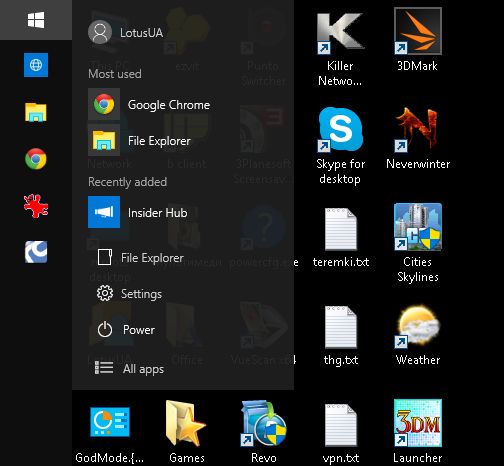
Task: Launch Chrome from the taskbar
Action: 36,159
